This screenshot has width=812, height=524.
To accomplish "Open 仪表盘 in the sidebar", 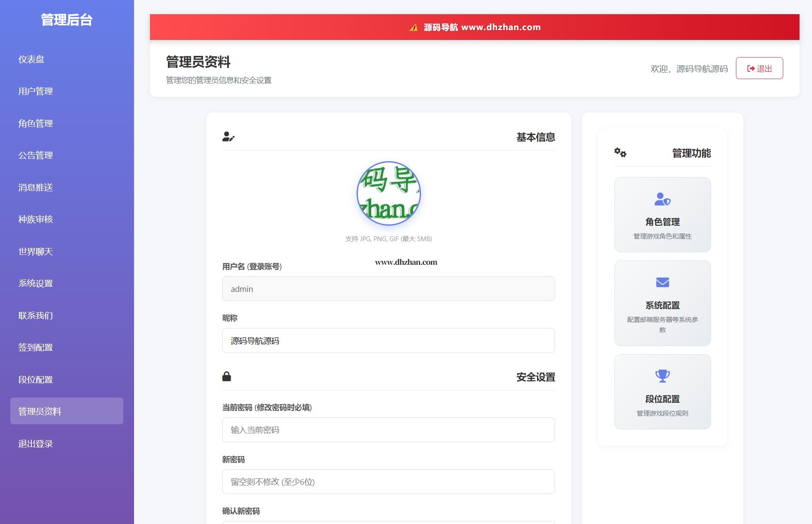I will tap(31, 59).
